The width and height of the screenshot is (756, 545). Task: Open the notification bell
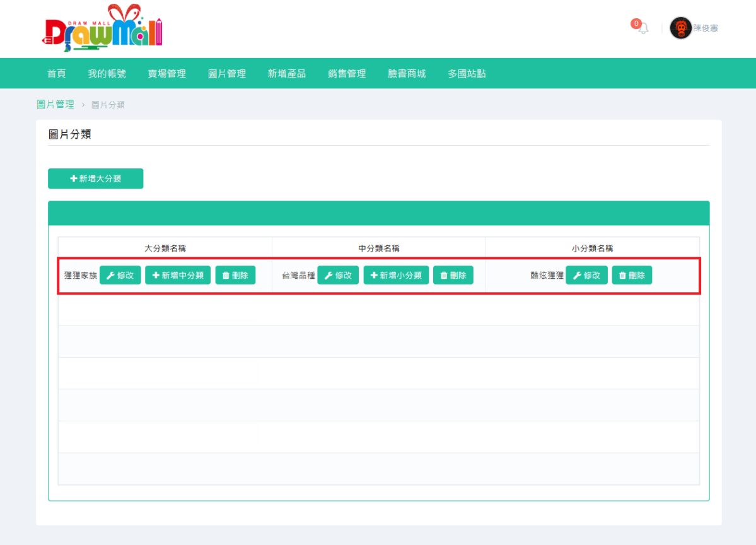click(643, 28)
